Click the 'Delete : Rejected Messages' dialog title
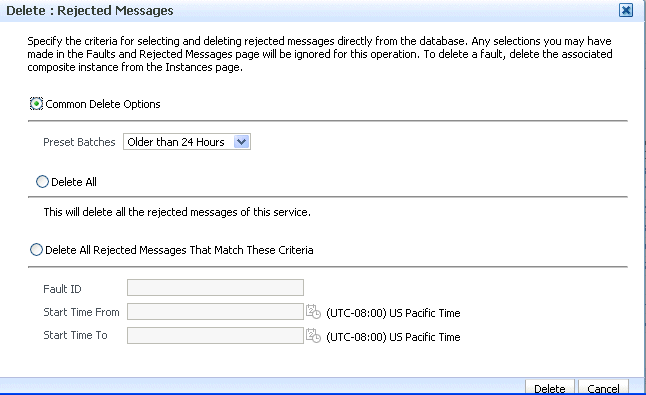Screen dimensions: 646x395 click(x=90, y=10)
